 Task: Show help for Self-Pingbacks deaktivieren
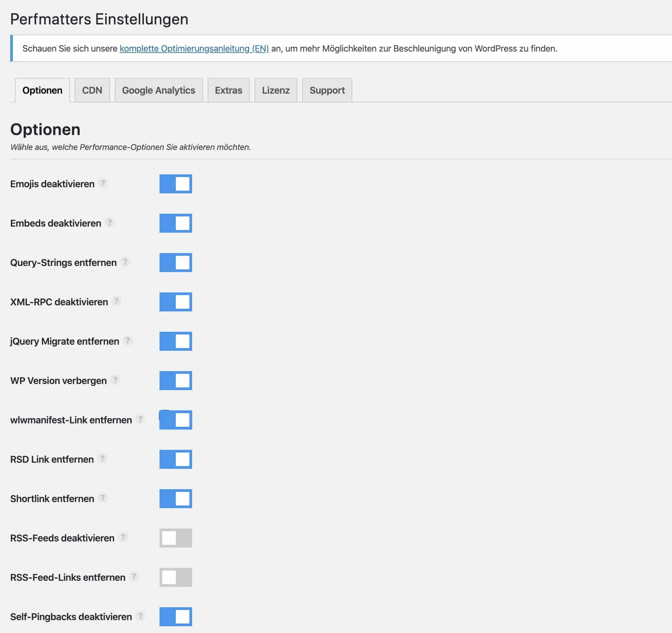[140, 616]
